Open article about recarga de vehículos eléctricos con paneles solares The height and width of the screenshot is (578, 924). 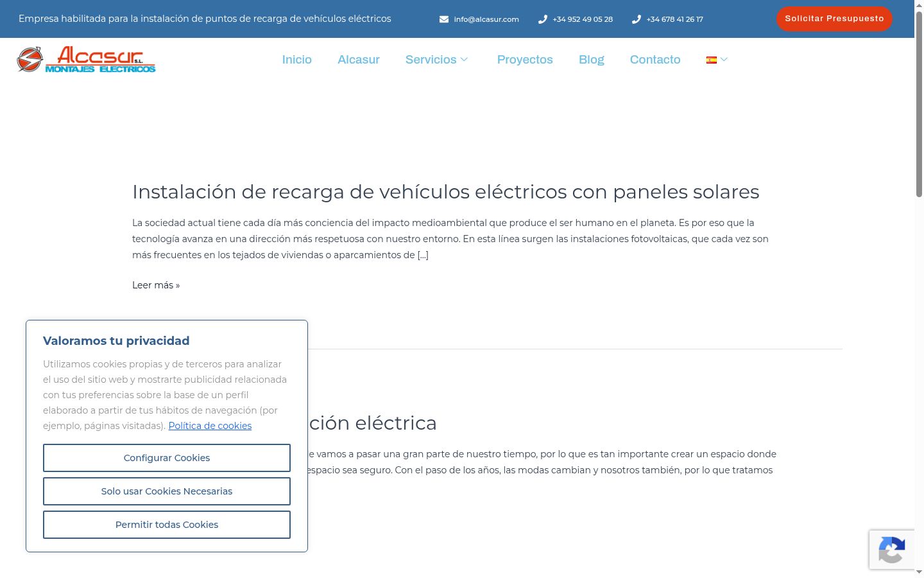446,191
